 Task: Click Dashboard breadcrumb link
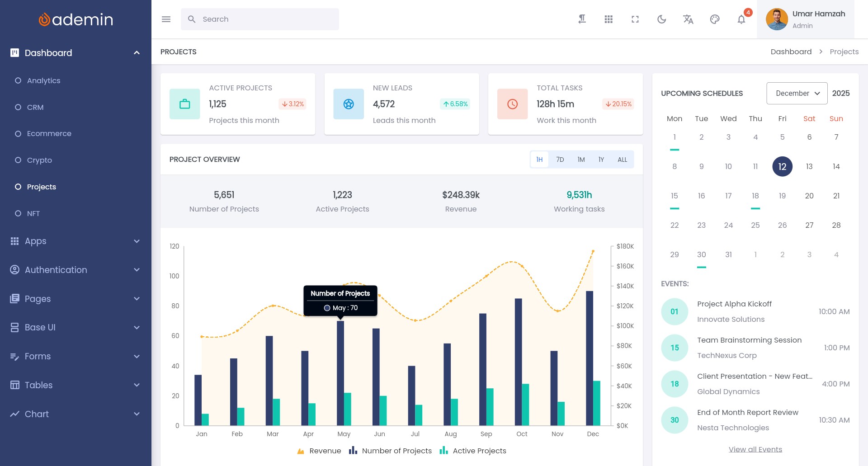tap(791, 52)
